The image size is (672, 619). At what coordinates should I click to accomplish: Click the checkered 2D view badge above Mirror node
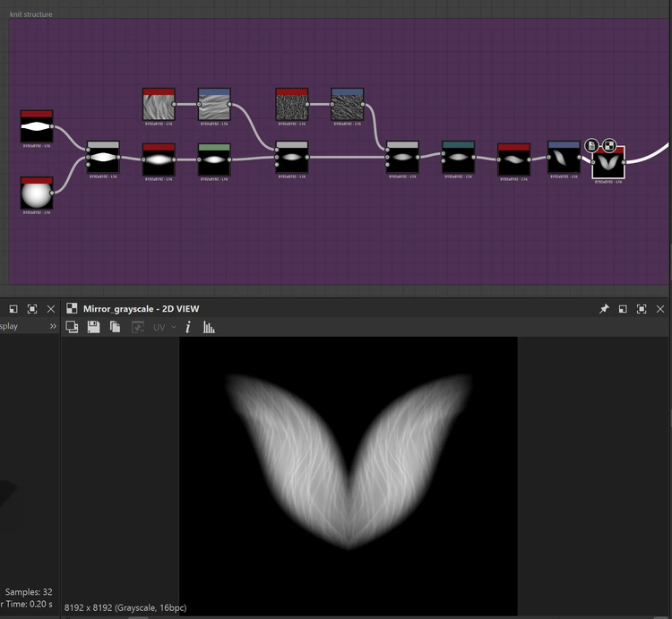(608, 144)
